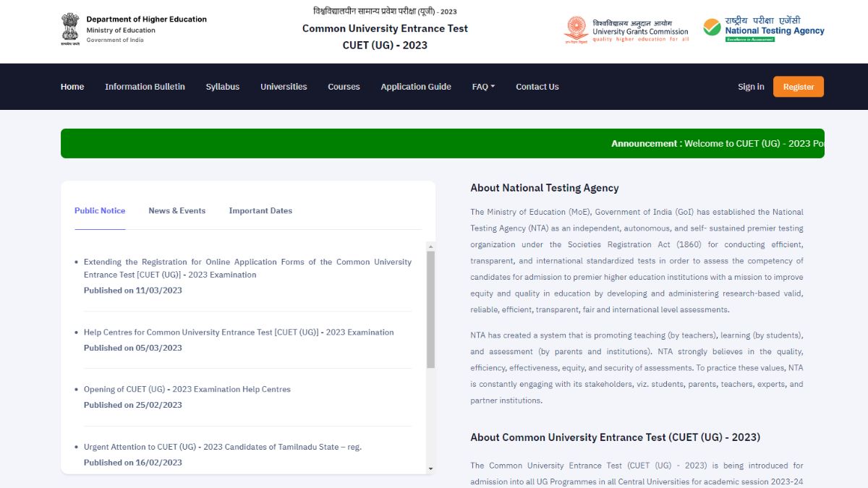Open the Opening of CUET Help Centres notice
Viewport: 868px width, 488px height.
pos(187,389)
